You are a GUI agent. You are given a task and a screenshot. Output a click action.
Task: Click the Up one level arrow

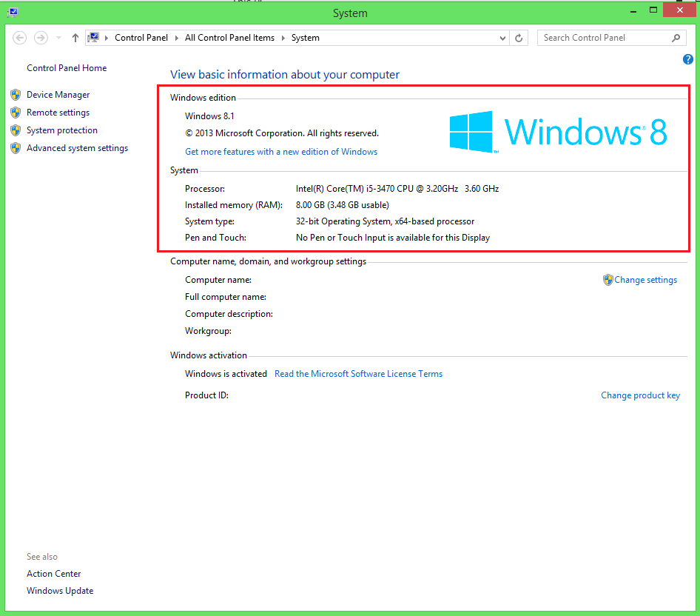[x=75, y=38]
